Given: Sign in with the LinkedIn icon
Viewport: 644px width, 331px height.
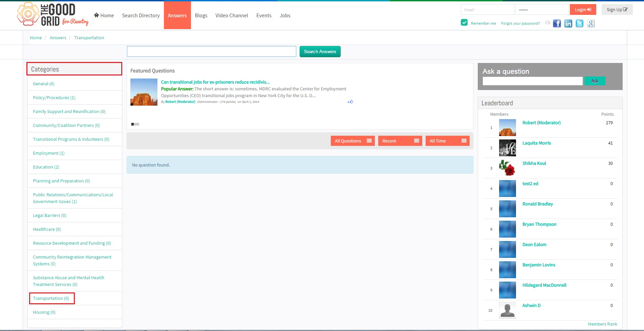Looking at the screenshot, I should 568,23.
